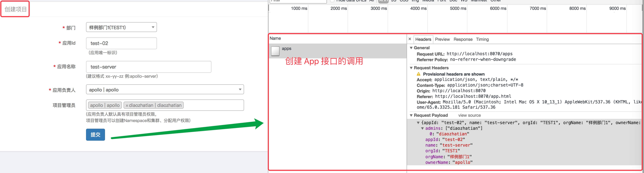Screen dimensions: 644x173
Task: Click the 应用Id field containing test-02
Action: pyautogui.click(x=121, y=43)
